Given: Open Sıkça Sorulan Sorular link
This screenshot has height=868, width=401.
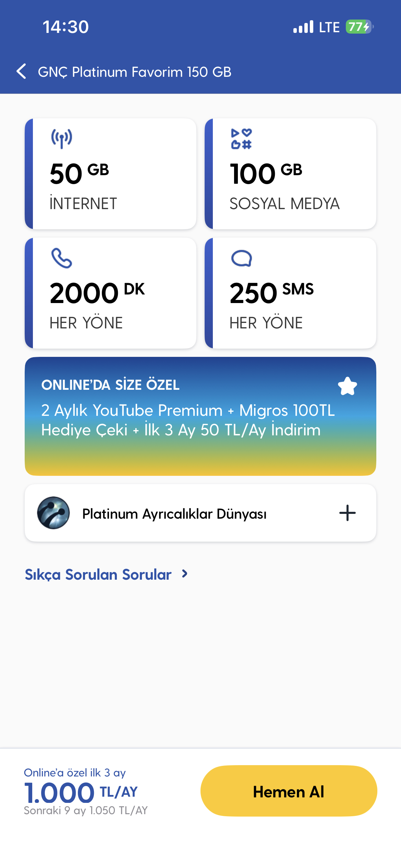Looking at the screenshot, I should [98, 575].
